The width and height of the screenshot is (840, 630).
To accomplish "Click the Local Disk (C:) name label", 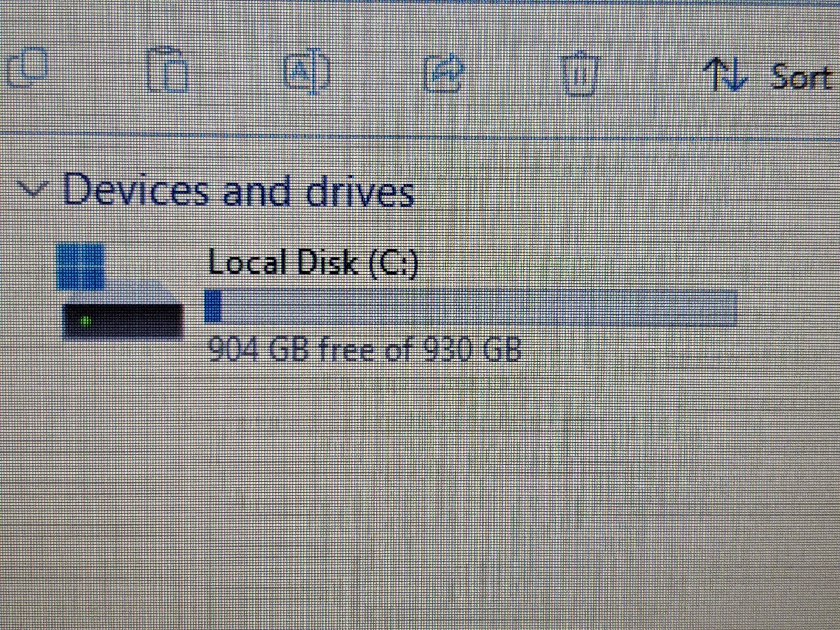I will click(313, 261).
